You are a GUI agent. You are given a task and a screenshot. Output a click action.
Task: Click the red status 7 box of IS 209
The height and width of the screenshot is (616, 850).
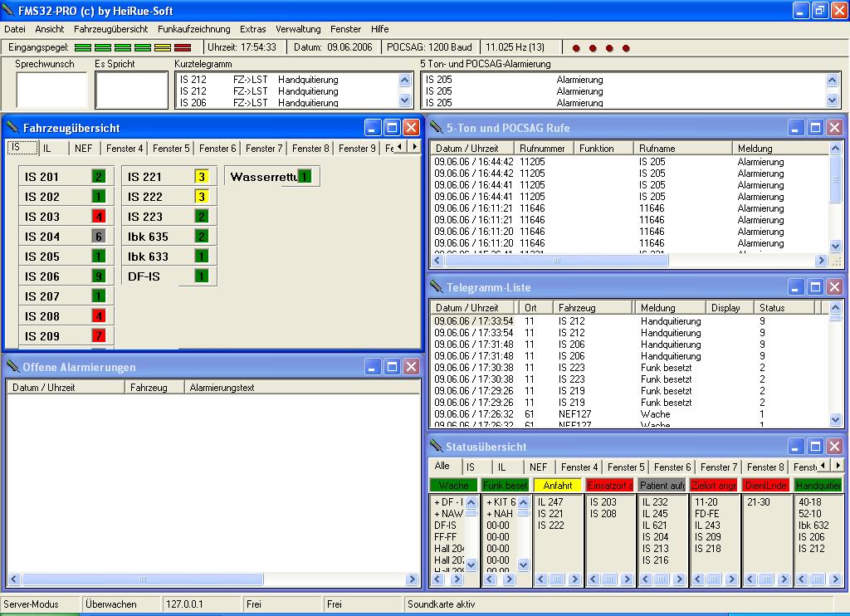point(99,336)
